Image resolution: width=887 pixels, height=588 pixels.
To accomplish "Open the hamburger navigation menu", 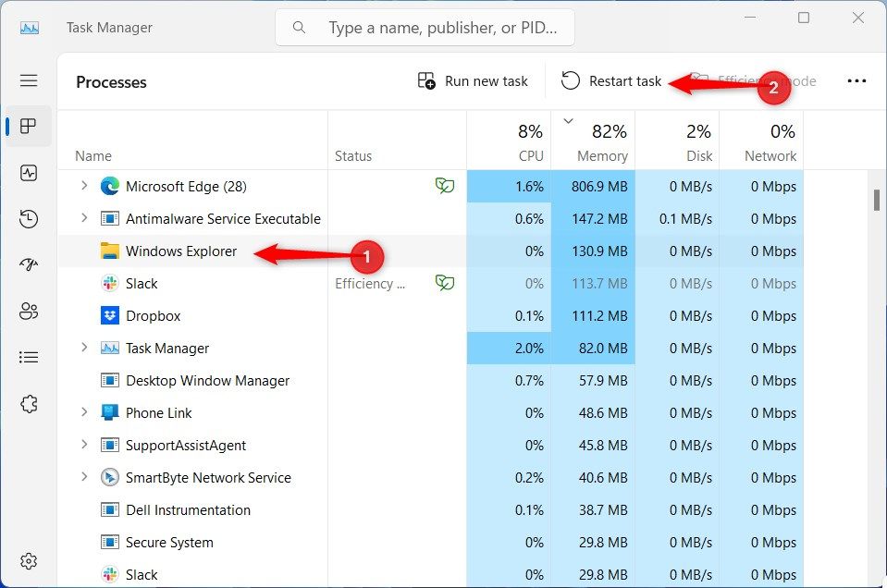I will pos(29,80).
